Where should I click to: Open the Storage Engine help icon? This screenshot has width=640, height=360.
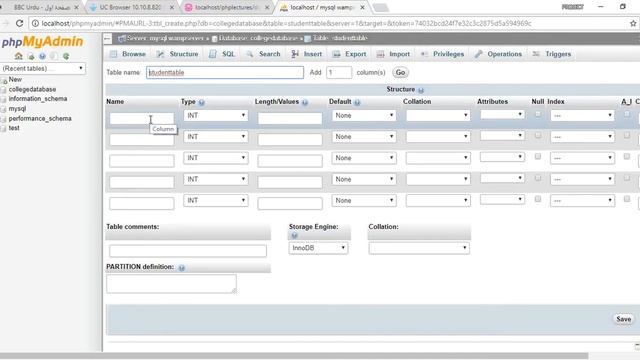294,235
